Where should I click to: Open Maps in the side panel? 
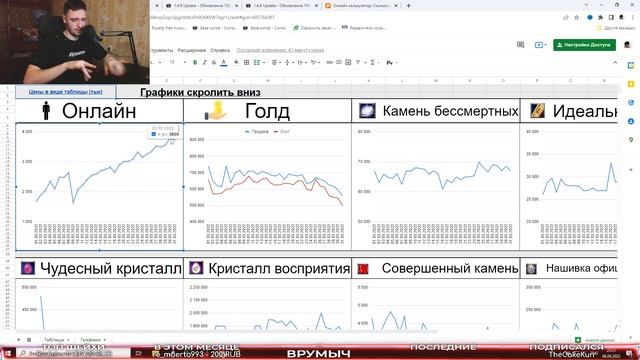(x=631, y=140)
